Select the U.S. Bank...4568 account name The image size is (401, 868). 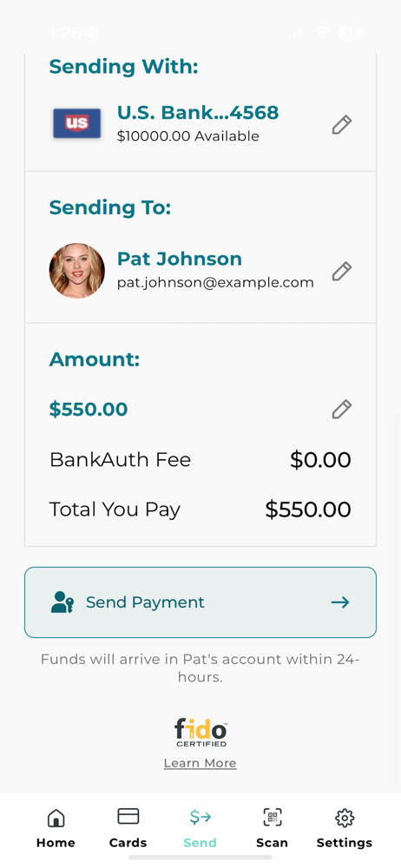[x=198, y=113]
